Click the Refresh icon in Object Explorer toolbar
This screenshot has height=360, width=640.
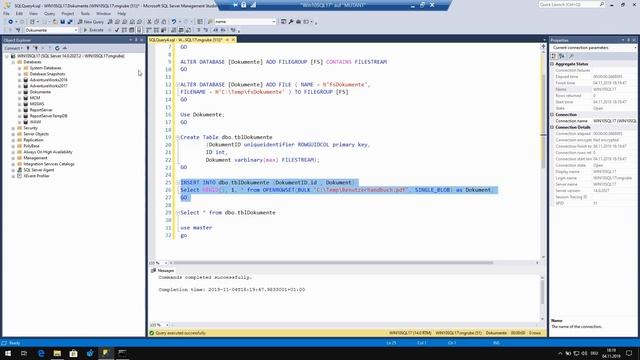coord(57,48)
